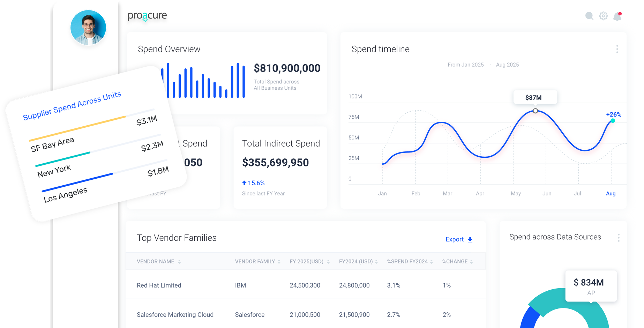
Task: Click the Export download arrow icon
Action: click(470, 239)
